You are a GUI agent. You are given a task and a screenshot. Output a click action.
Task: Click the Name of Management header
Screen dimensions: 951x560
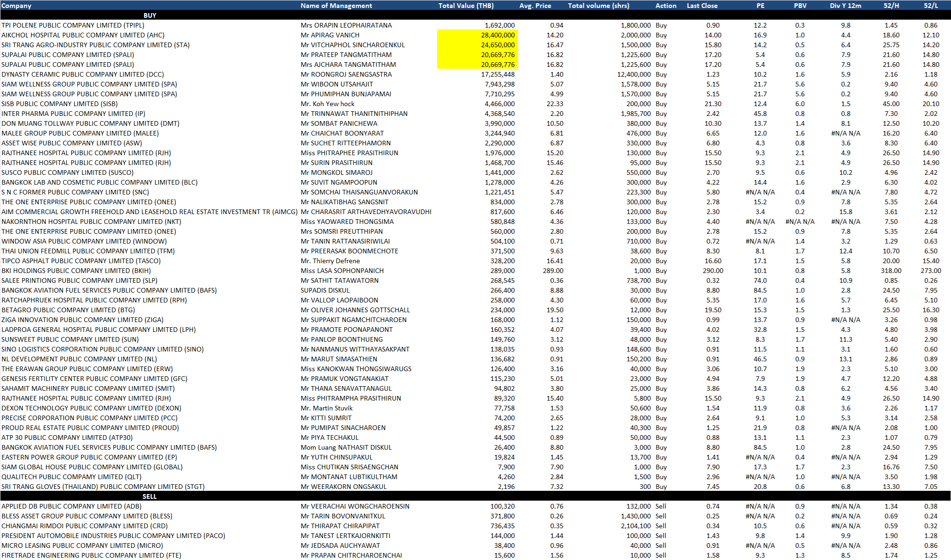pos(336,6)
